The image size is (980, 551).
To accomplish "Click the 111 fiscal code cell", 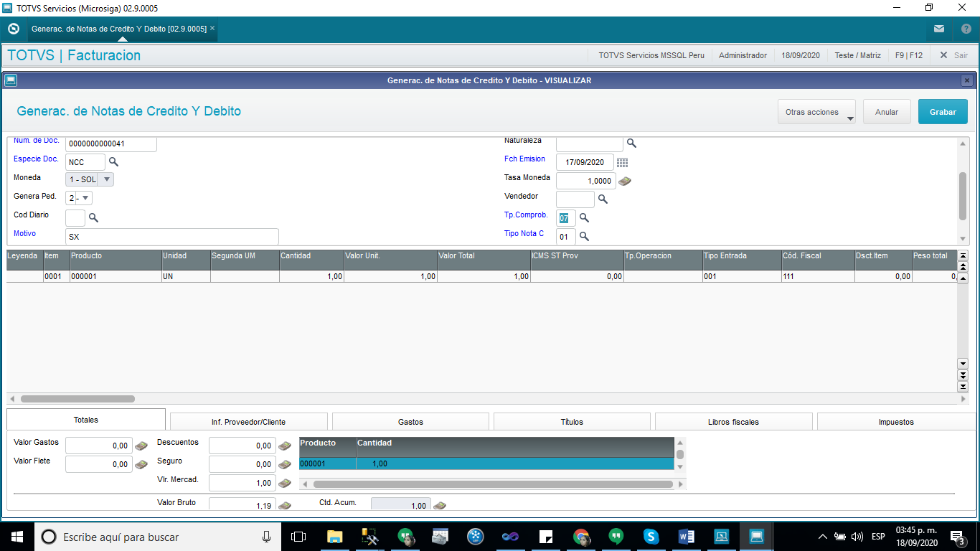I will (818, 276).
